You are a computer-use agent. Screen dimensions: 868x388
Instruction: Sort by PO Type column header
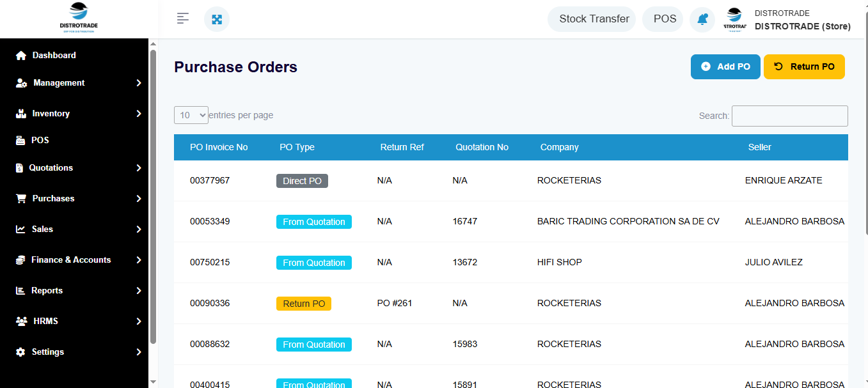coord(297,147)
